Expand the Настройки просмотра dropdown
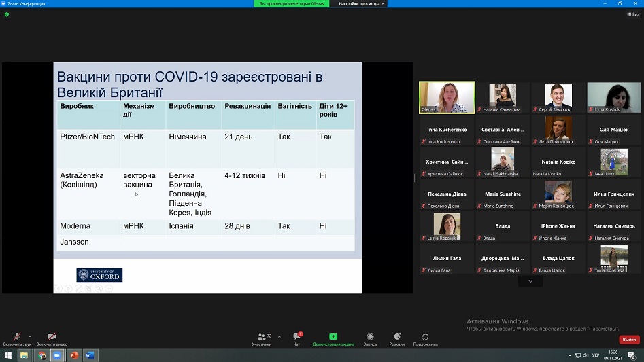 point(362,3)
